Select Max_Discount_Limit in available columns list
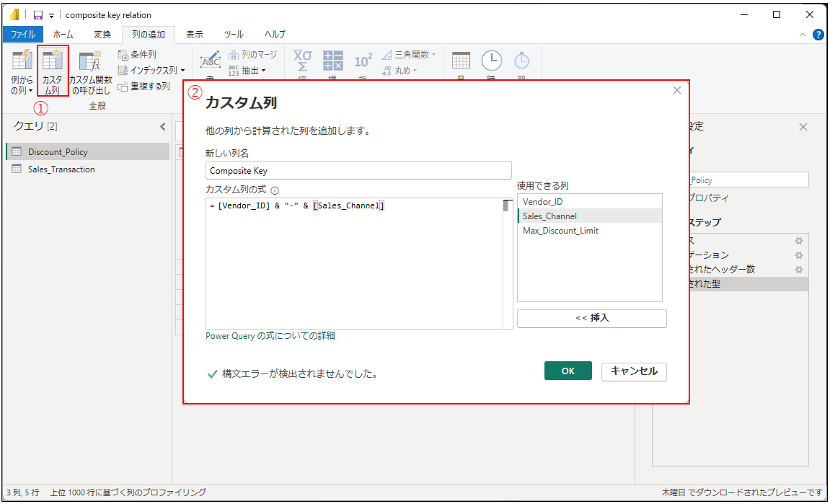The image size is (830, 504). pos(560,231)
